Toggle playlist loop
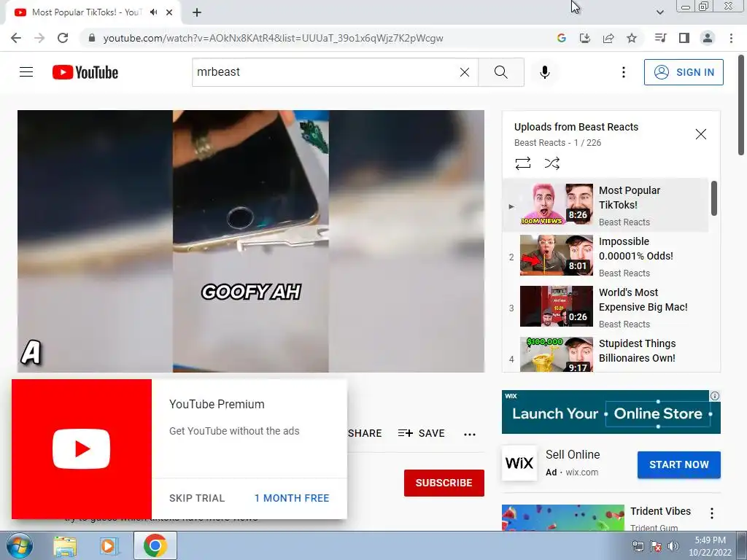 [x=523, y=163]
